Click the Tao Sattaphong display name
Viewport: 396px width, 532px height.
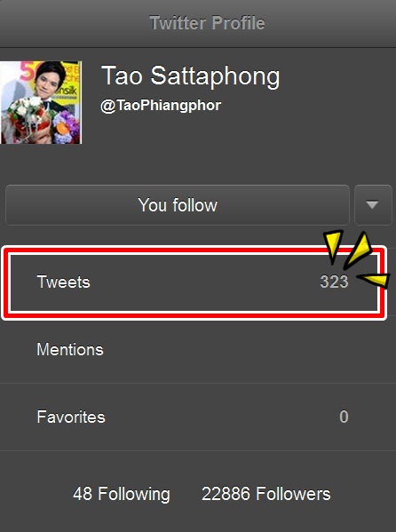[190, 75]
